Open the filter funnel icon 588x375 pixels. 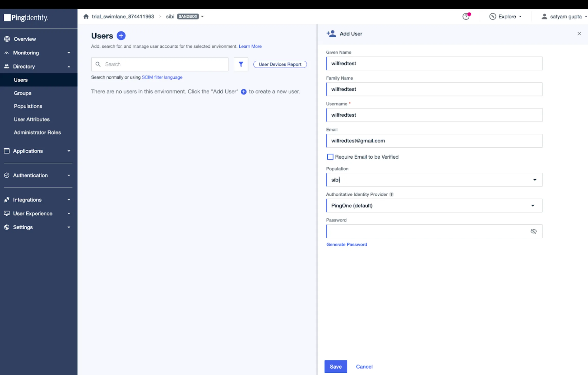tap(241, 64)
